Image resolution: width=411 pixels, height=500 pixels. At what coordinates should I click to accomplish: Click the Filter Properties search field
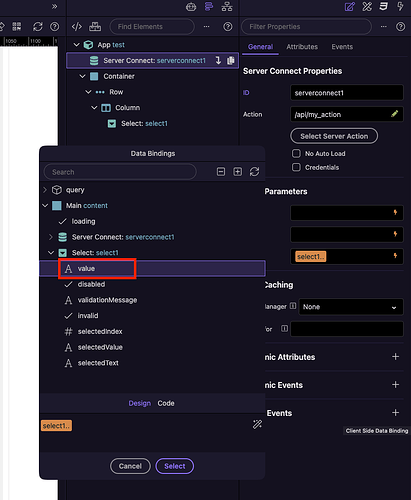(306, 27)
